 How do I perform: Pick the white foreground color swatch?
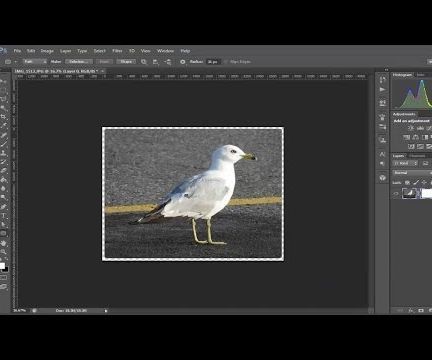click(2, 266)
